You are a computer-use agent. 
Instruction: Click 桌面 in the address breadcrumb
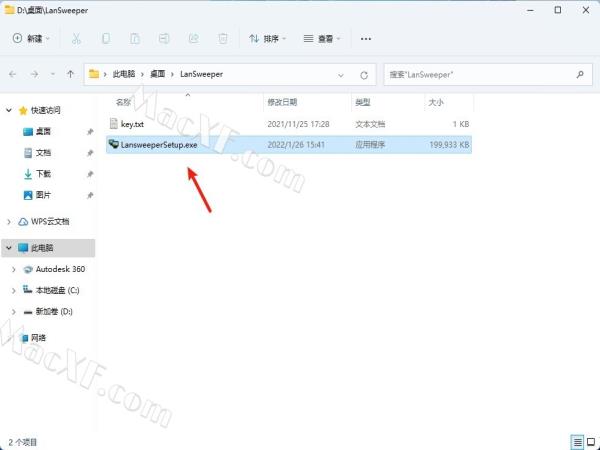(157, 74)
